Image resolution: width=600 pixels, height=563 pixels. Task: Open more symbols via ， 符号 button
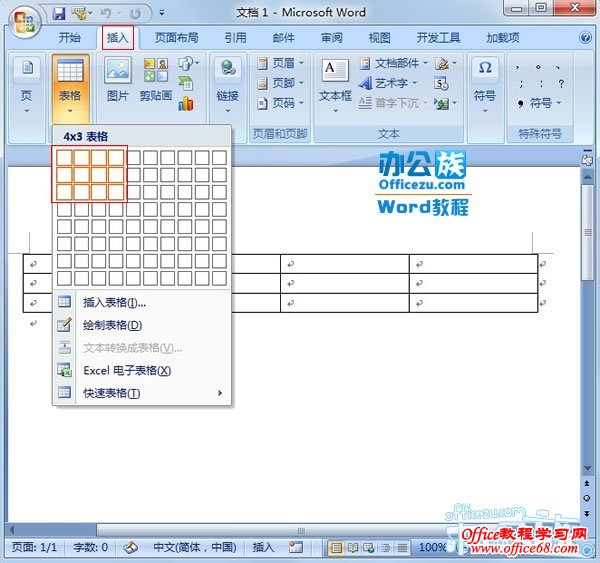[539, 103]
